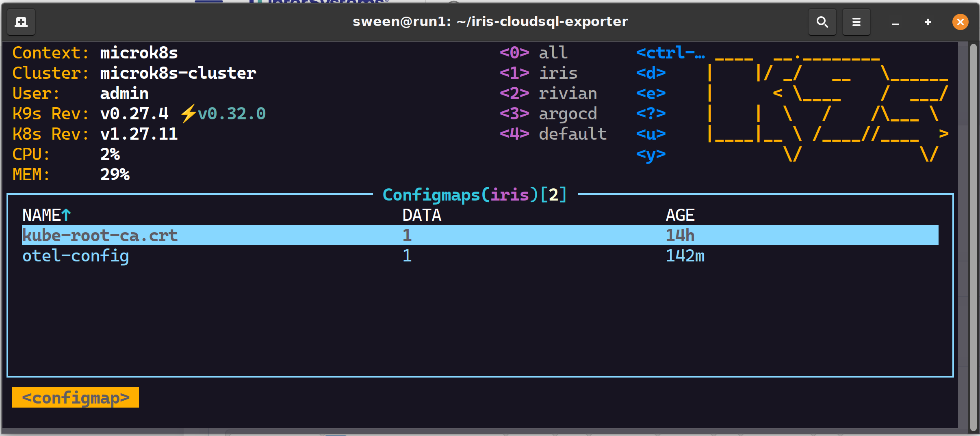Minimize the terminal window

895,22
